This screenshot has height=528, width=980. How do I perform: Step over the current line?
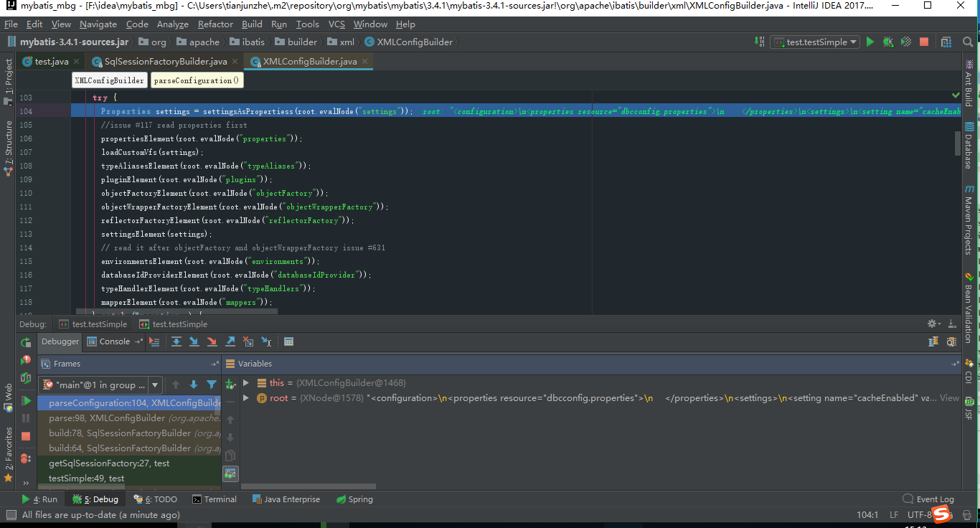tap(176, 341)
